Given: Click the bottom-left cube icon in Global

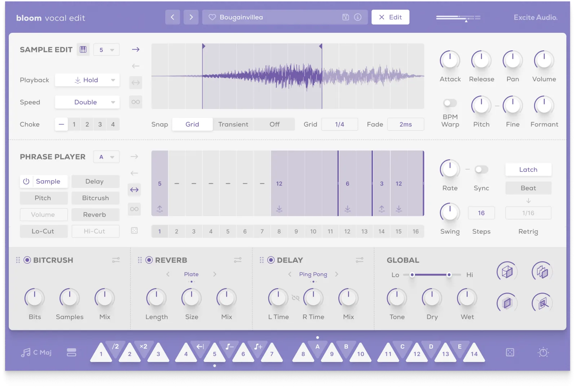Looking at the screenshot, I should point(507,303).
